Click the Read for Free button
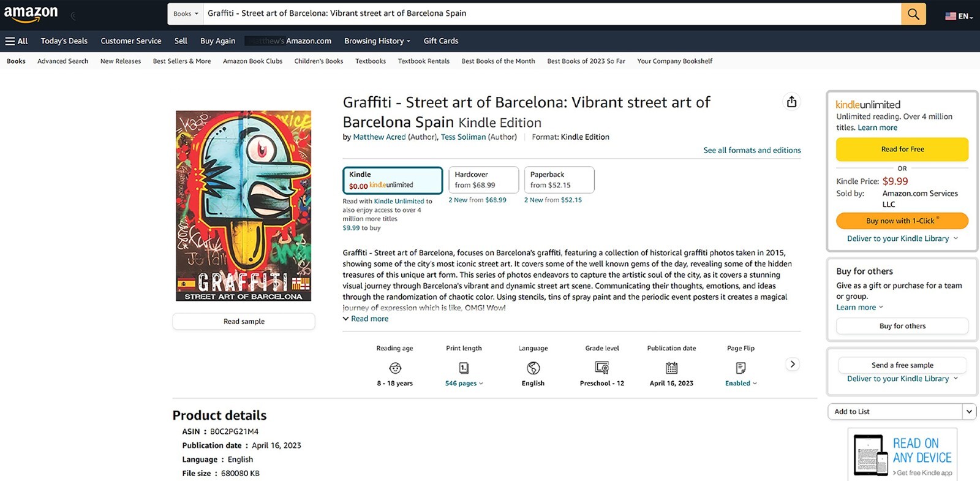The height and width of the screenshot is (481, 980). tap(902, 150)
